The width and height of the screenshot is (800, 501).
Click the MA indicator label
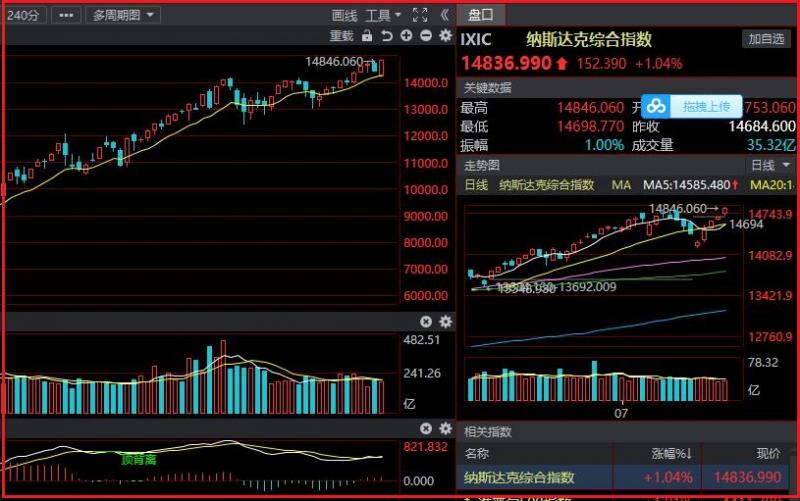(x=621, y=185)
